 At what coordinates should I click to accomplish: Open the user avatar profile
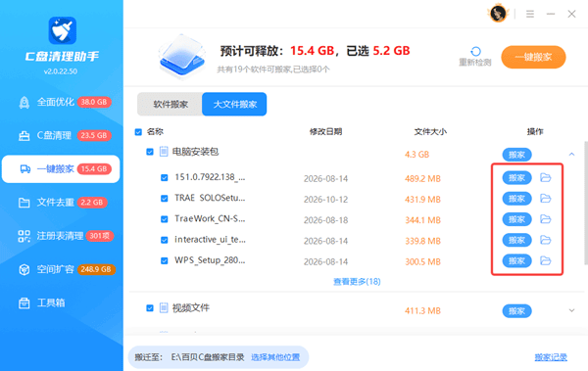click(499, 14)
